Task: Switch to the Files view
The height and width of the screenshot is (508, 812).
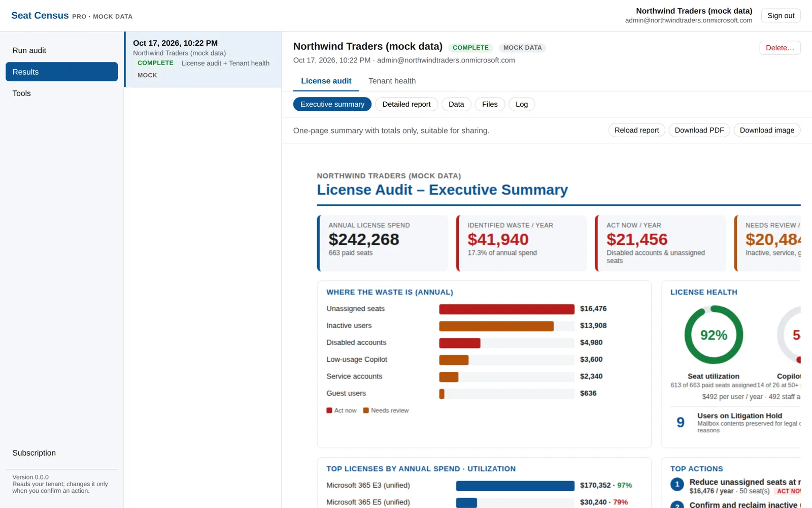Action: (490, 104)
